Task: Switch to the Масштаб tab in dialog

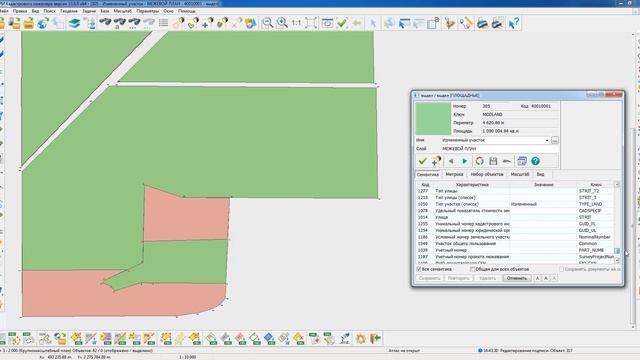Action: [520, 174]
